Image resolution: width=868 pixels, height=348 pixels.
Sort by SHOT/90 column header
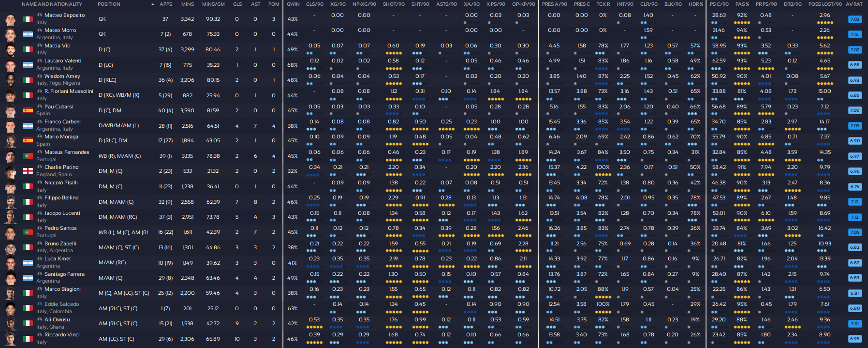click(x=394, y=4)
